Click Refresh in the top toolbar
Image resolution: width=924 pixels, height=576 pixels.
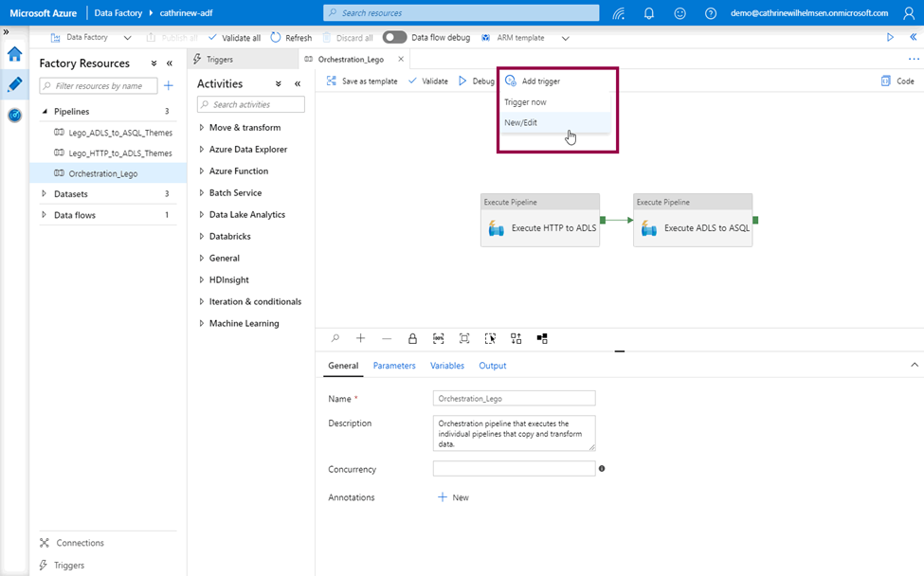click(x=291, y=38)
